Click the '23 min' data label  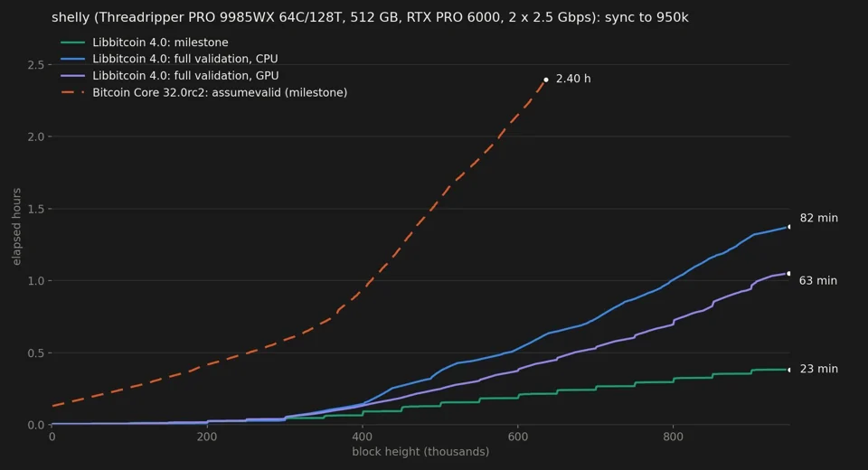click(819, 369)
